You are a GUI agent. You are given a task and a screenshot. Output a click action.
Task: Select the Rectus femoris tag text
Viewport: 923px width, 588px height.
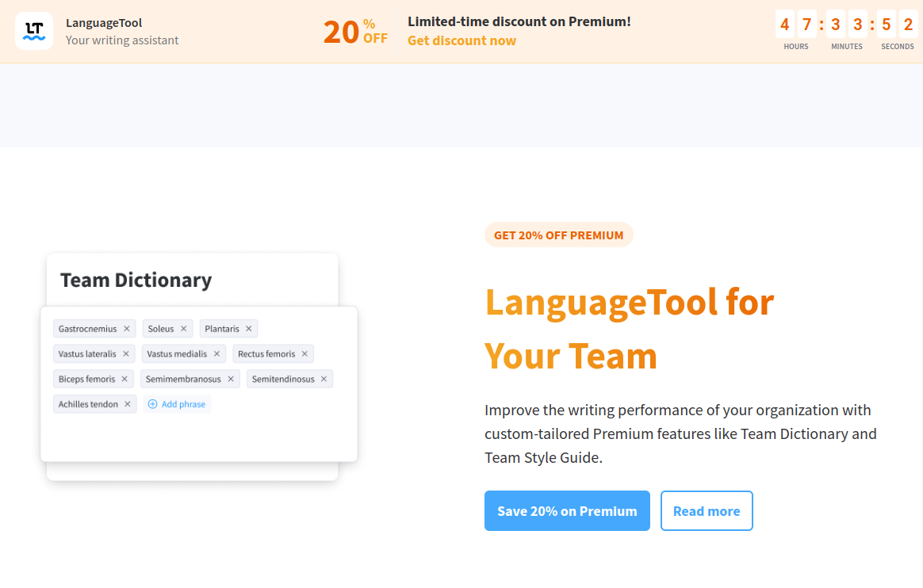(266, 354)
